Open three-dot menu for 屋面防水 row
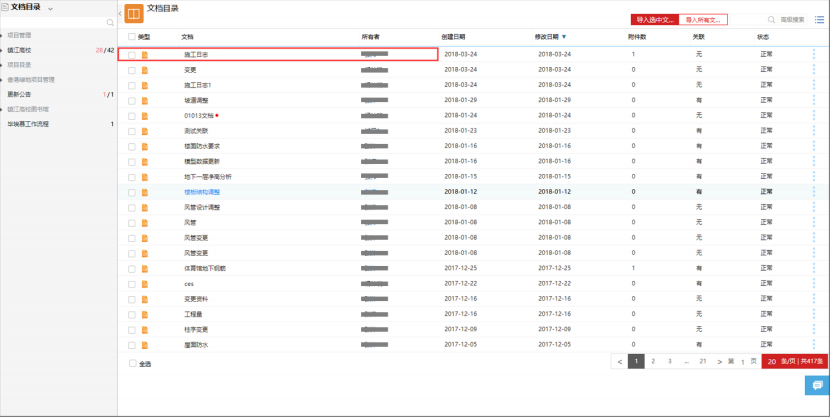This screenshot has height=419, width=831. click(814, 345)
